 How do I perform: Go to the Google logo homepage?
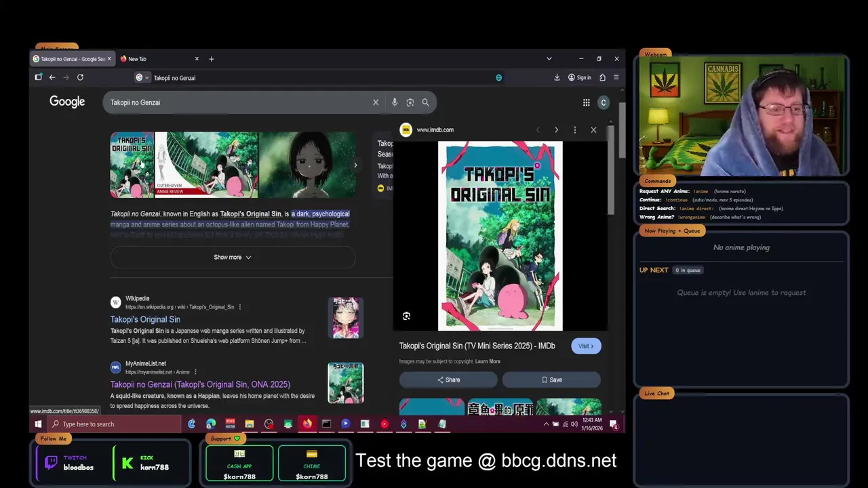pyautogui.click(x=67, y=102)
